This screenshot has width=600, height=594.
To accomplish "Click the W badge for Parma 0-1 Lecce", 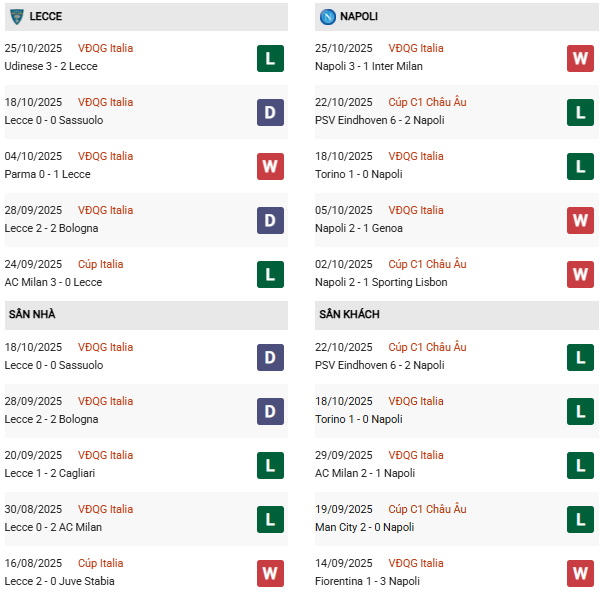I will [x=270, y=166].
